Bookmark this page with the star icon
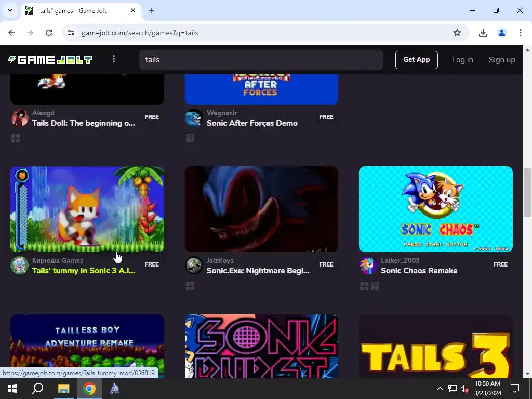This screenshot has width=532, height=399. [x=457, y=33]
